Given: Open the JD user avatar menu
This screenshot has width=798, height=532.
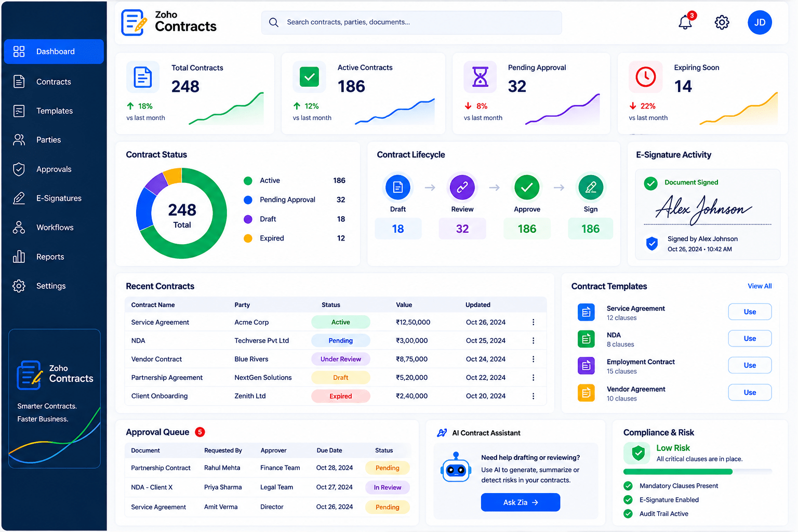Looking at the screenshot, I should [760, 22].
